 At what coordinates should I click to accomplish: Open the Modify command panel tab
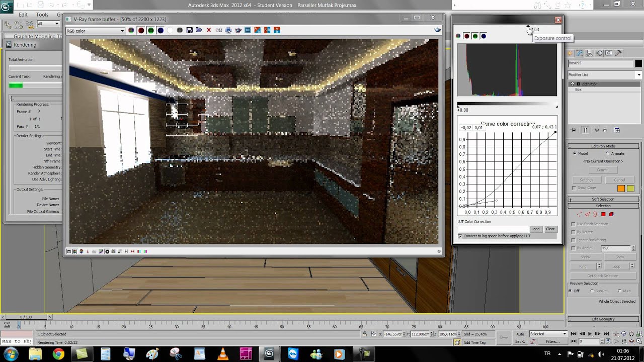579,53
